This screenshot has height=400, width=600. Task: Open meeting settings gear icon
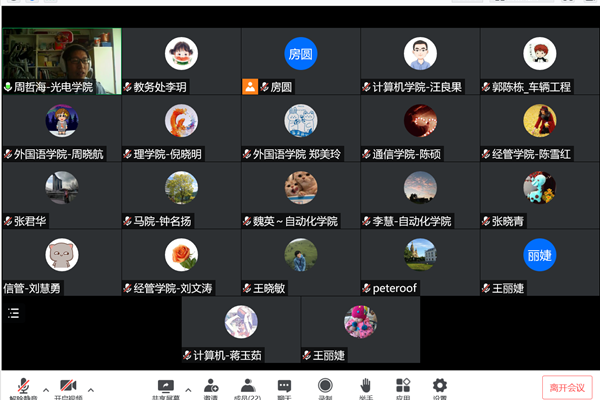(x=440, y=386)
